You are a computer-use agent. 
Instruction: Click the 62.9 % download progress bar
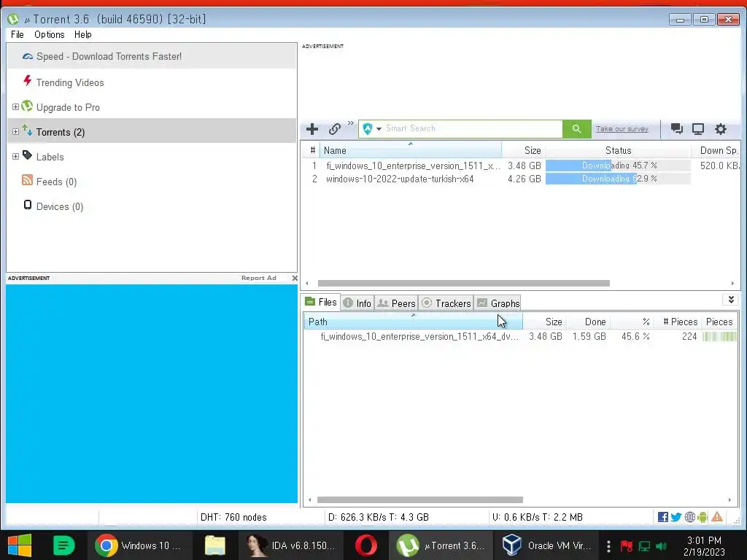[x=618, y=179]
